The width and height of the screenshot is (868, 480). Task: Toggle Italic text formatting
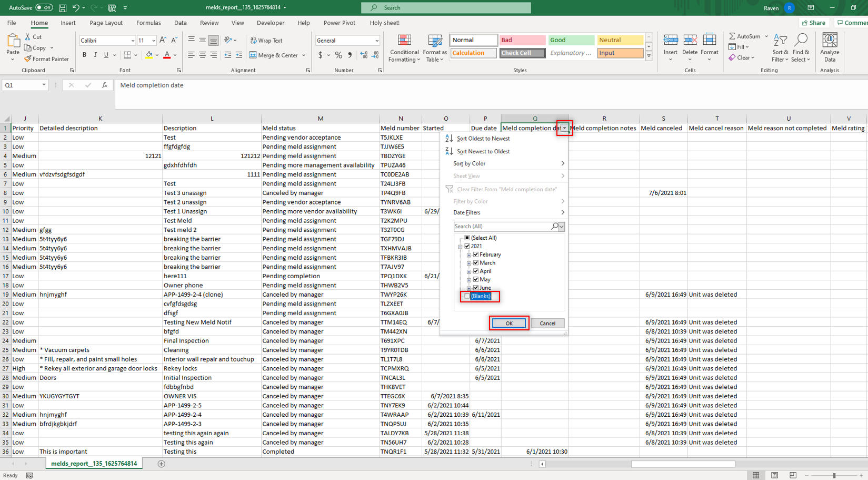pos(95,55)
